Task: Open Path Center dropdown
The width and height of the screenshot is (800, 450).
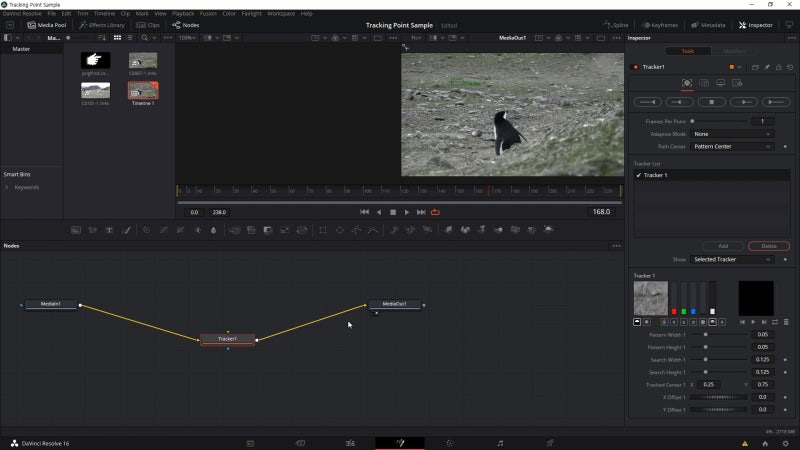Action: tap(732, 146)
